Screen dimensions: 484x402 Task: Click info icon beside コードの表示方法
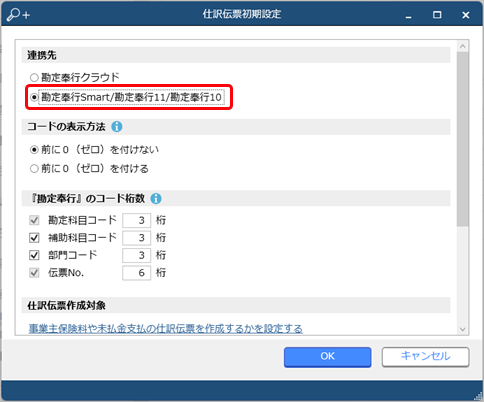click(117, 127)
